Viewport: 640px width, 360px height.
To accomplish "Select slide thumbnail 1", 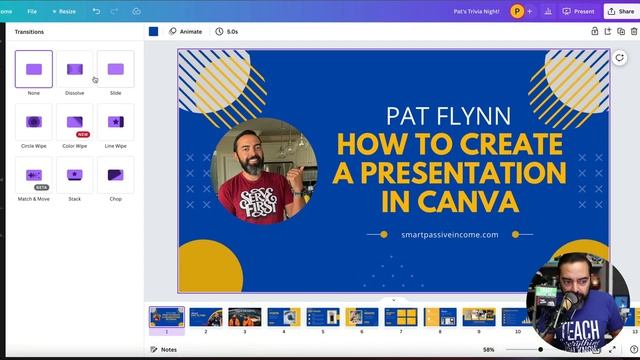I will click(x=167, y=317).
